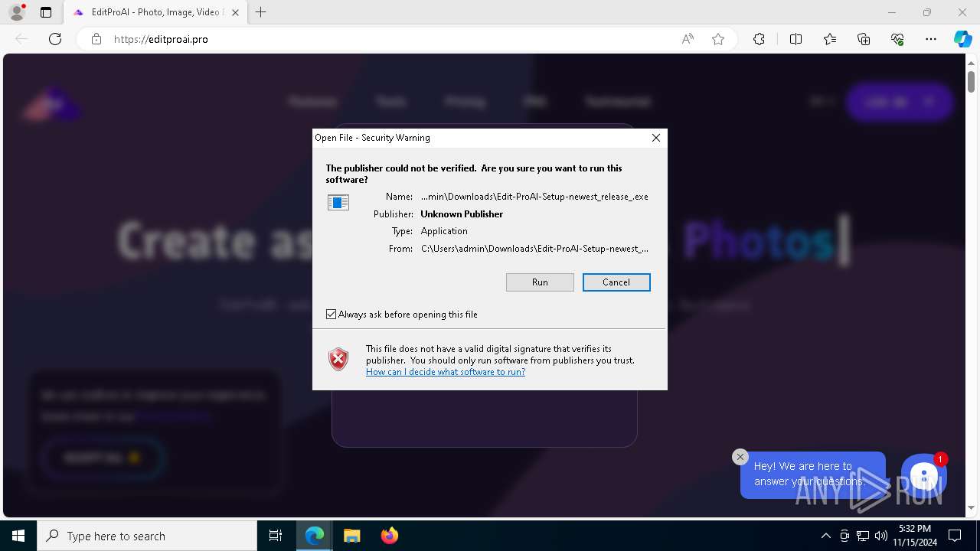This screenshot has width=980, height=551.
Task: Click the Hey! We are here chat message
Action: [812, 474]
